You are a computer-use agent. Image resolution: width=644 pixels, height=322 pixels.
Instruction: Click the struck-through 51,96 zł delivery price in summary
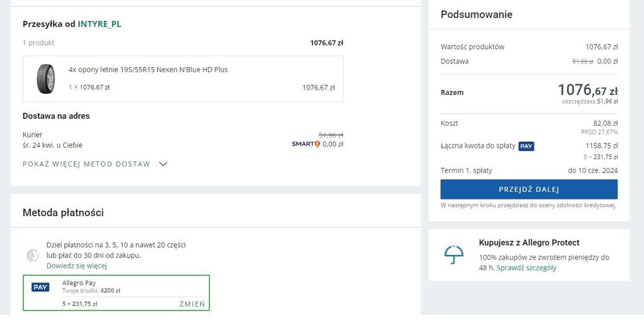click(583, 61)
